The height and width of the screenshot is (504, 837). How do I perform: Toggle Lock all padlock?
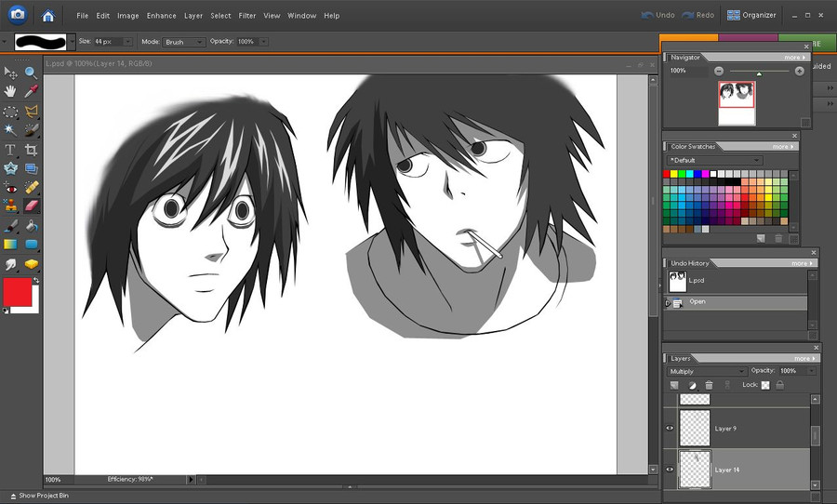[780, 385]
